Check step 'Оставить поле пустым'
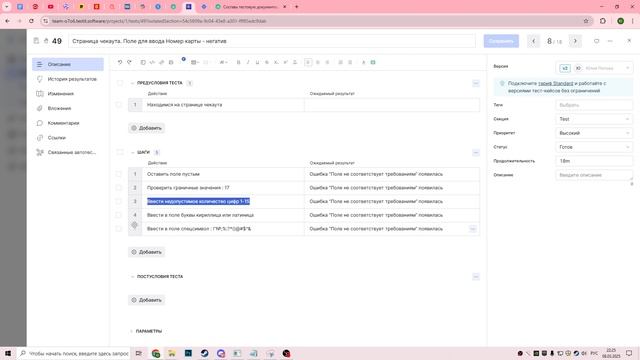Screen dimensions: 640x360 click(119, 174)
